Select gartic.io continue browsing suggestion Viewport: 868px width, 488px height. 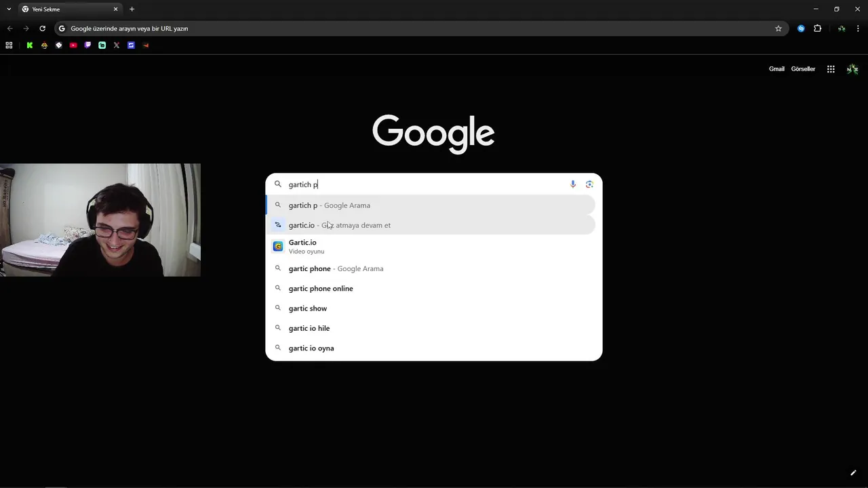(x=431, y=225)
